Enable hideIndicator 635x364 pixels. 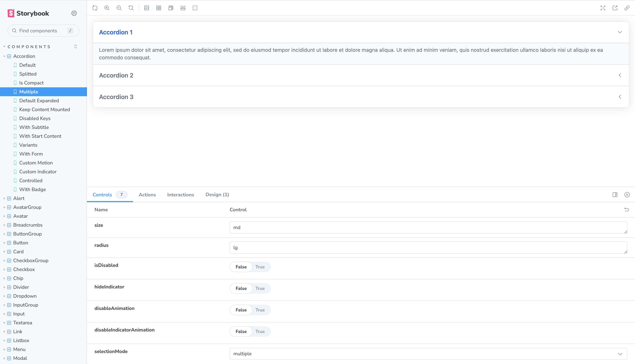coord(260,288)
